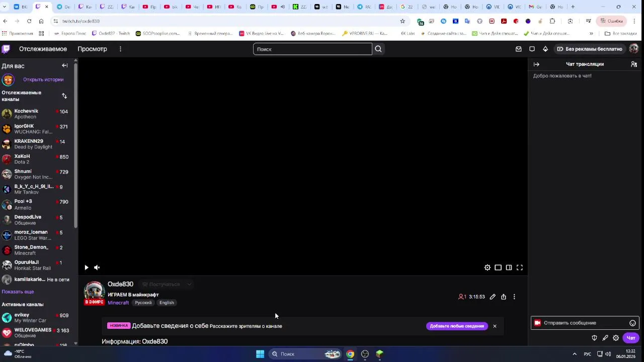Screen dimensions: 644x362
Task: Click the Twitch home logo
Action: [6, 49]
